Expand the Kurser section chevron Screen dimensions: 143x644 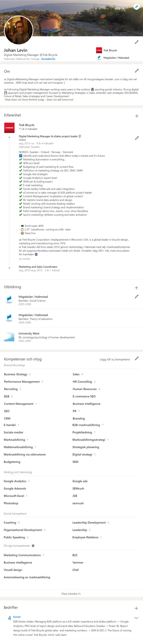[x=136, y=618]
